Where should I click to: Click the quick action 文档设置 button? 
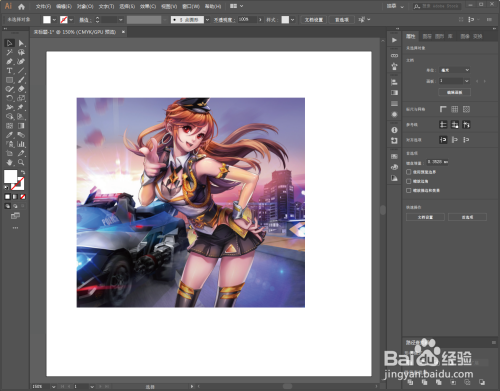[x=425, y=217]
